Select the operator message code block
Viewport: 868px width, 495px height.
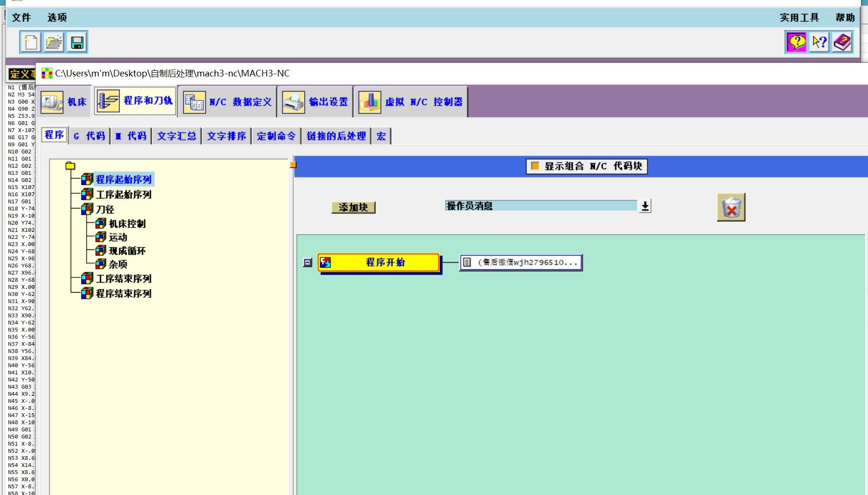[521, 262]
